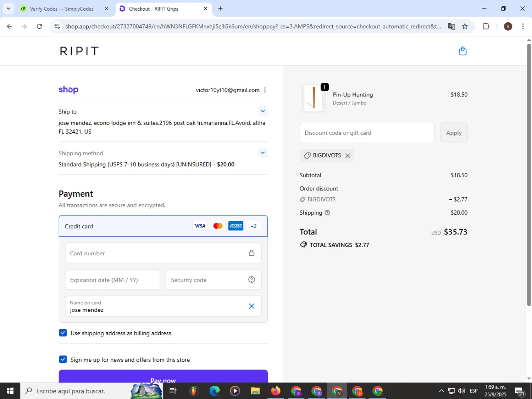532x399 pixels.
Task: Click the Expiration date field
Action: click(x=112, y=279)
